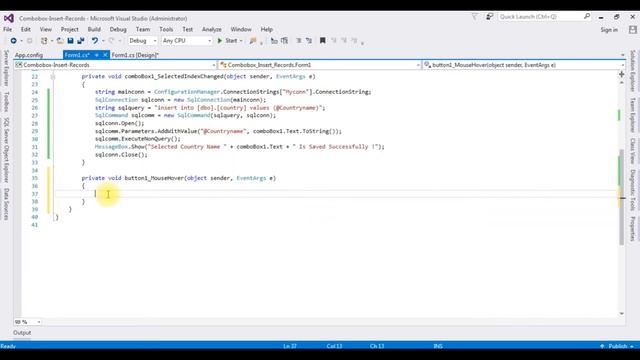This screenshot has width=640, height=360.
Task: Open the Test menu
Action: tap(187, 29)
